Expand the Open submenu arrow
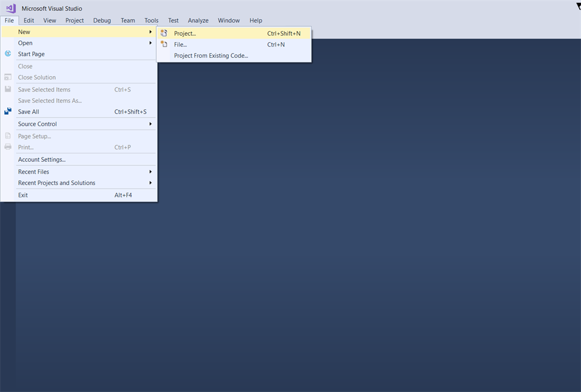 pos(151,43)
